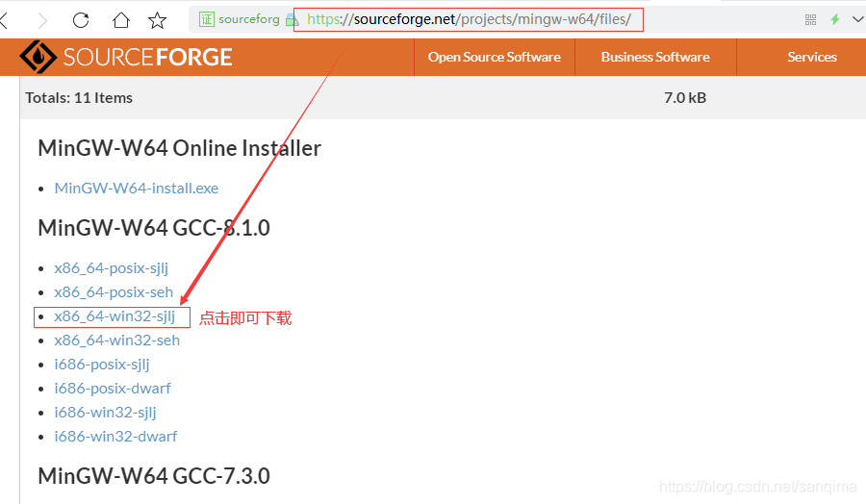
Task: Go to the browser home page icon
Action: tap(121, 20)
